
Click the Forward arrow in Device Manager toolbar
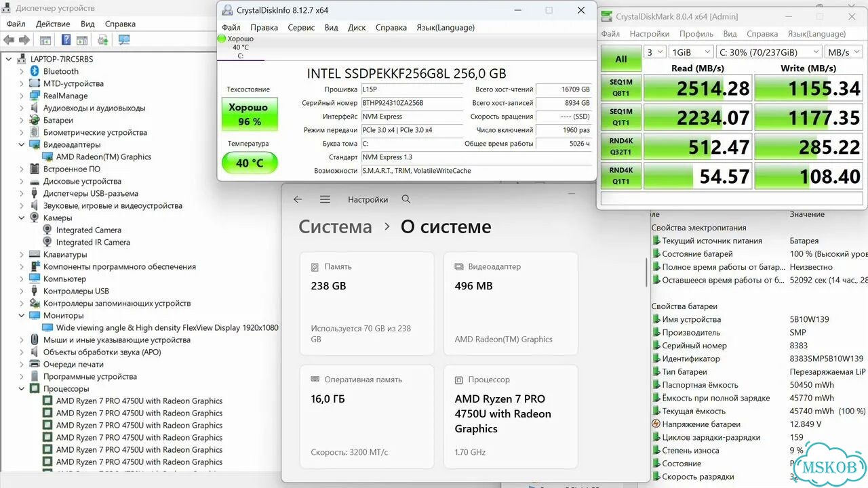24,40
